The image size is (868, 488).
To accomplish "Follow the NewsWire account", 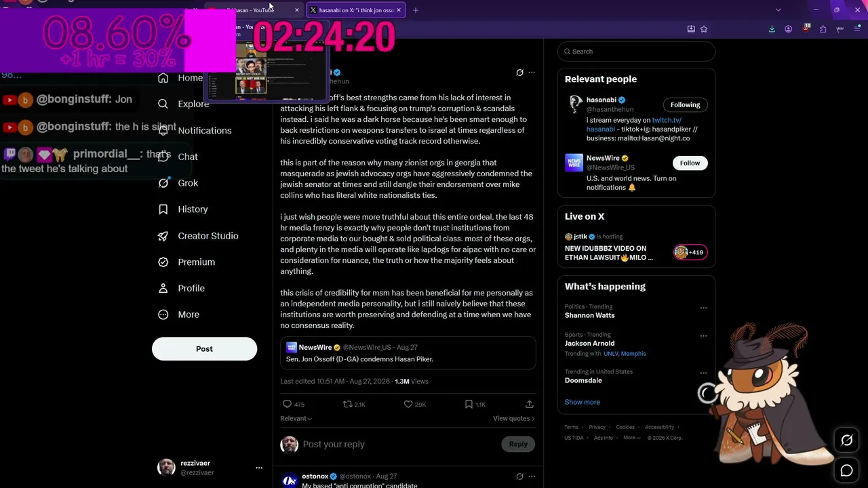I will point(690,163).
